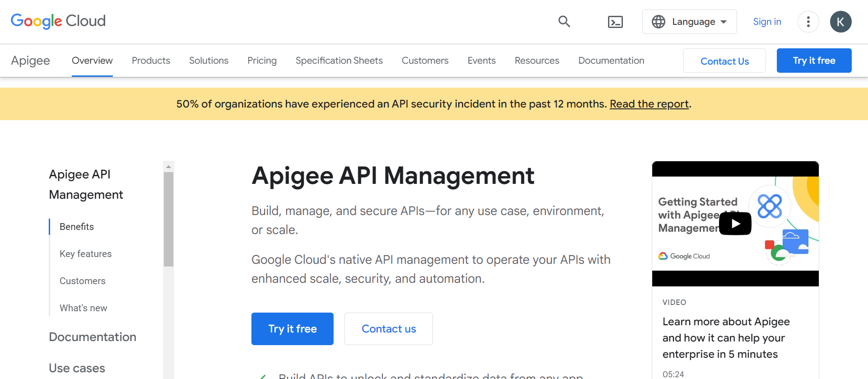Open the Solutions tab
This screenshot has width=868, height=379.
click(209, 61)
